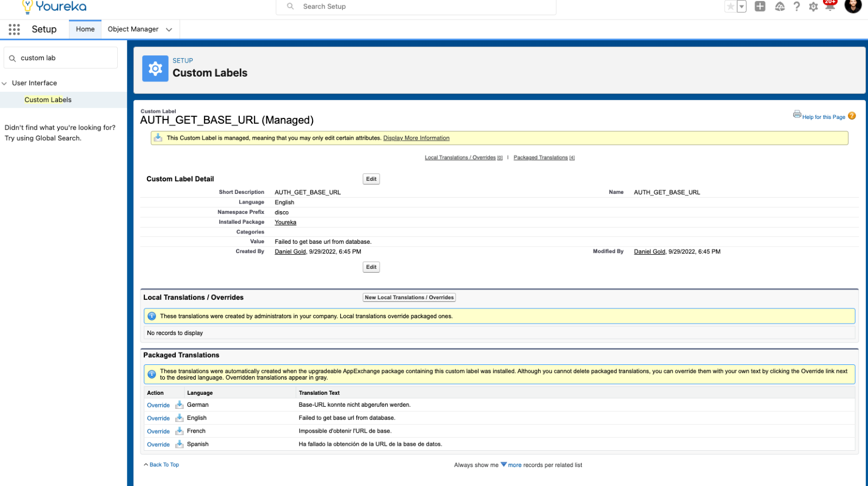Click the printer icon for printable view
The image size is (868, 486).
coord(797,114)
